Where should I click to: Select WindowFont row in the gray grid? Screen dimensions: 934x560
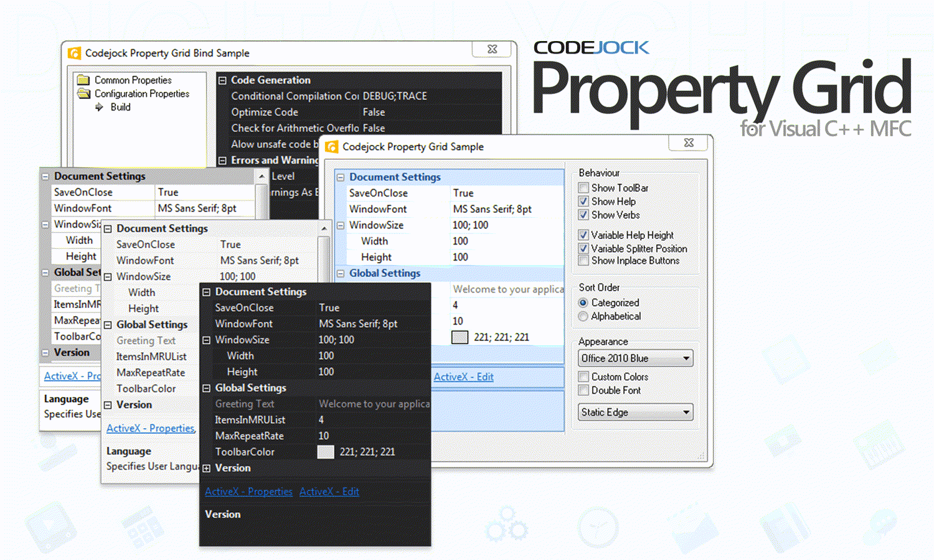tap(153, 208)
